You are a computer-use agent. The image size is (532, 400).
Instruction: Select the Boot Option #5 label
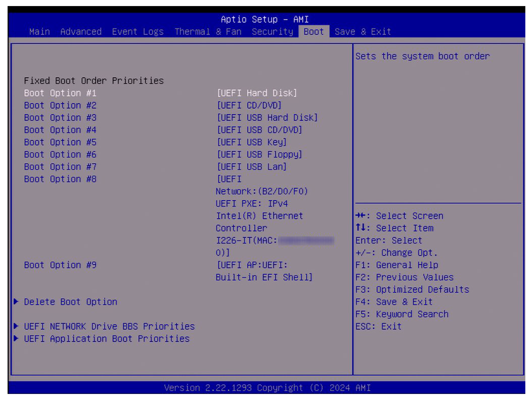(60, 142)
